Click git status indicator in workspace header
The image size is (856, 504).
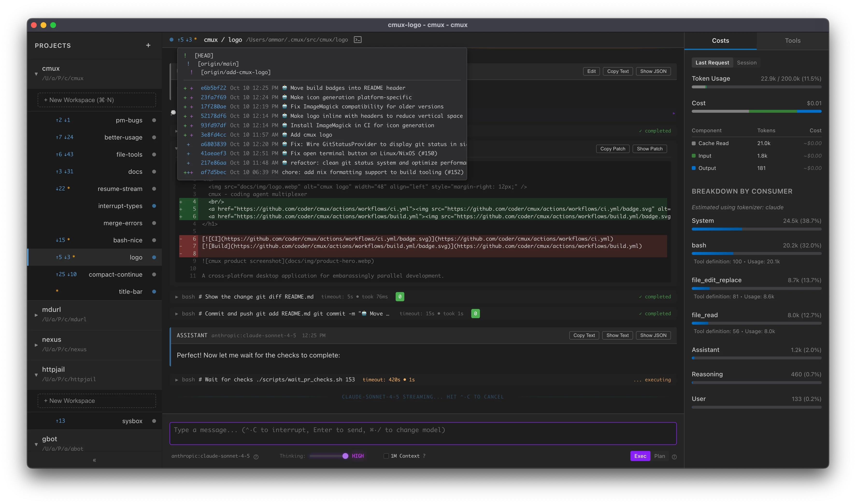coord(187,40)
